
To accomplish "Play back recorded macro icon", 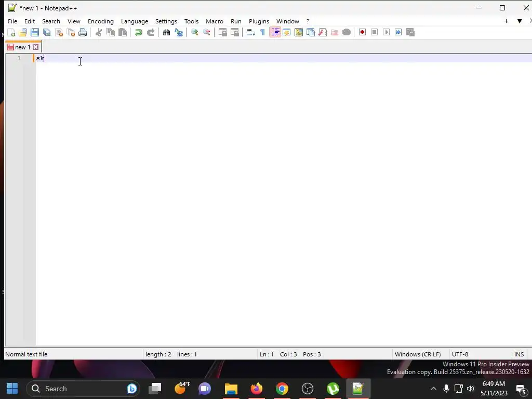I will tap(386, 32).
